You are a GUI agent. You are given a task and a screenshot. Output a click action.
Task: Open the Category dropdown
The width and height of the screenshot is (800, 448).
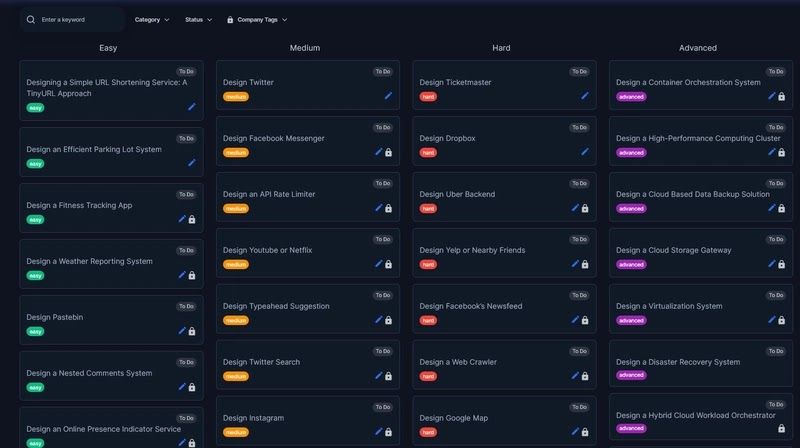tap(152, 19)
